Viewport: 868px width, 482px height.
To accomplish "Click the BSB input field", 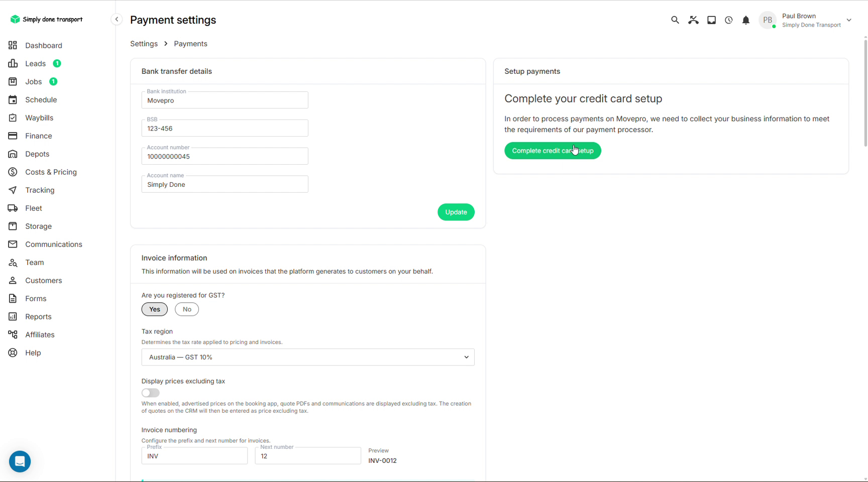I will click(225, 128).
